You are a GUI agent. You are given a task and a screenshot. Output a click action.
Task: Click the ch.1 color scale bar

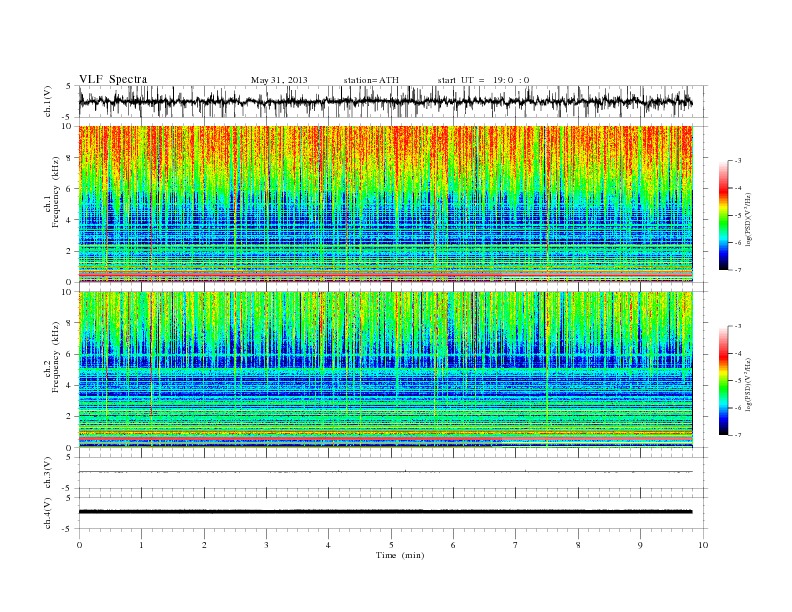(x=724, y=216)
